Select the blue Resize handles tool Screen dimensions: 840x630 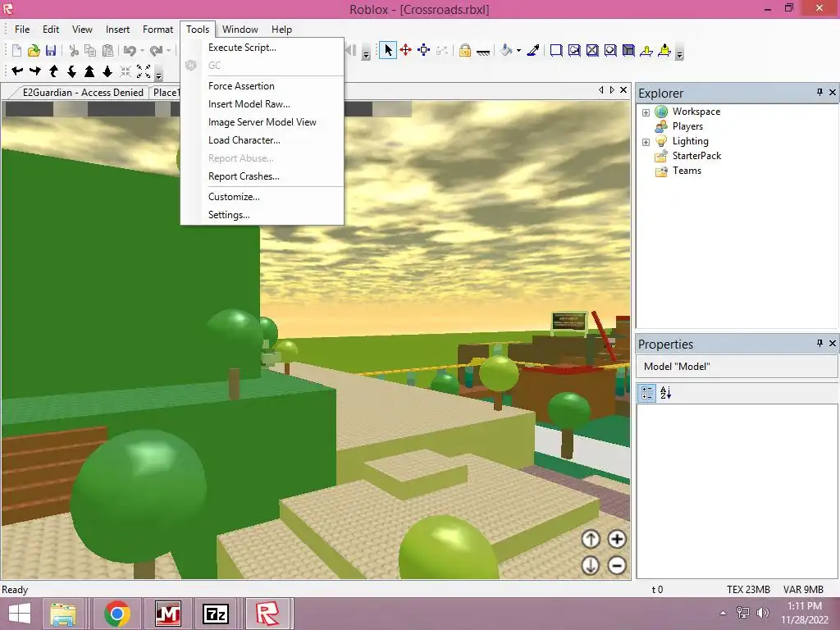click(424, 50)
